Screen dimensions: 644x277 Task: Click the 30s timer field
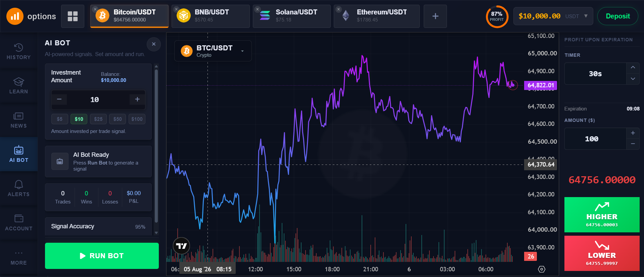click(595, 74)
